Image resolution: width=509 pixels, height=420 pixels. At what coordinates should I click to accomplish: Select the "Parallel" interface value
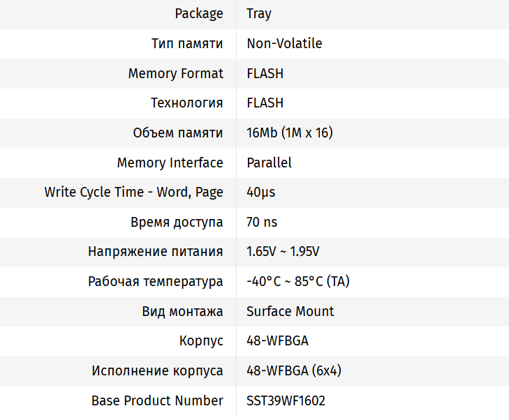269,163
